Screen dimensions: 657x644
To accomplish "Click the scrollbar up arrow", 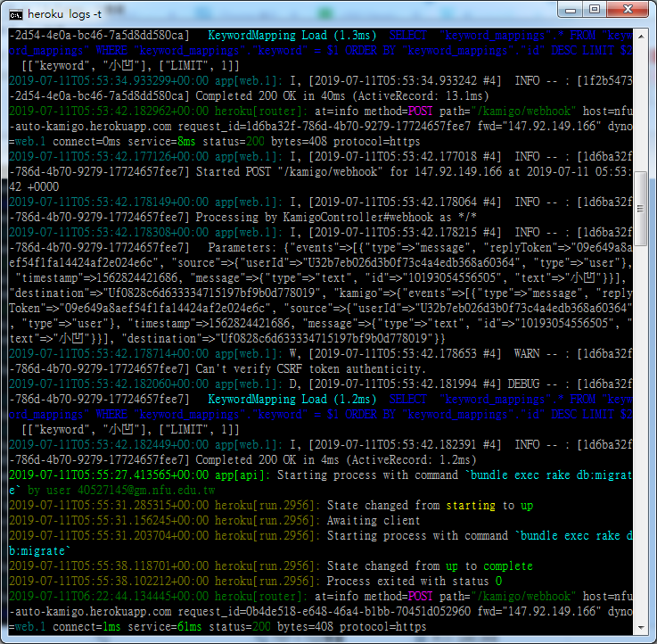I will [x=641, y=37].
